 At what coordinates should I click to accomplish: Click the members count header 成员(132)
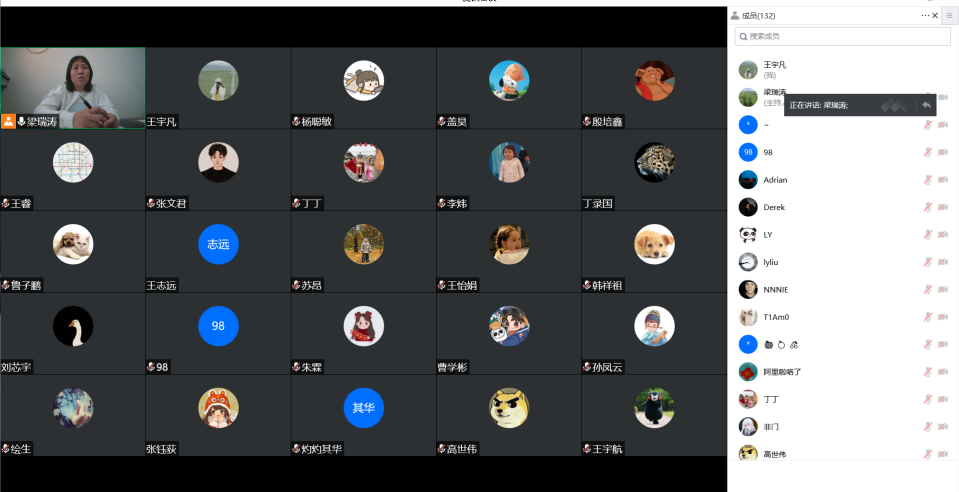(x=758, y=16)
